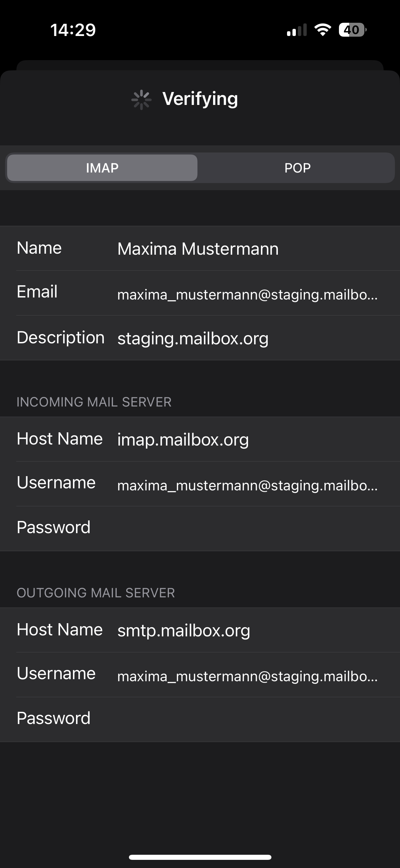Tap the outgoing server Username field
This screenshot has height=868, width=400.
[200, 675]
